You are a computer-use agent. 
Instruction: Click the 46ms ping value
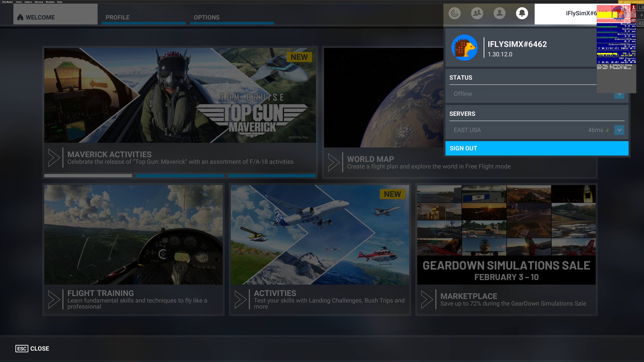[x=596, y=130]
